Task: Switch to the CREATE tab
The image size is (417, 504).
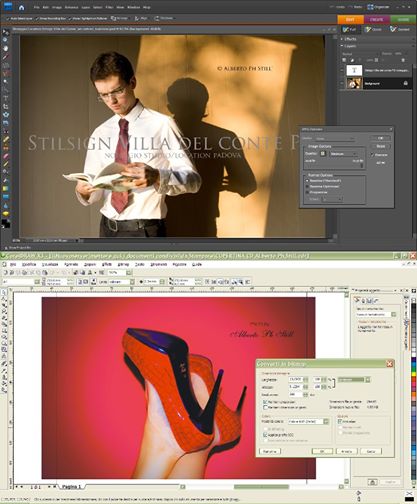Action: point(377,19)
